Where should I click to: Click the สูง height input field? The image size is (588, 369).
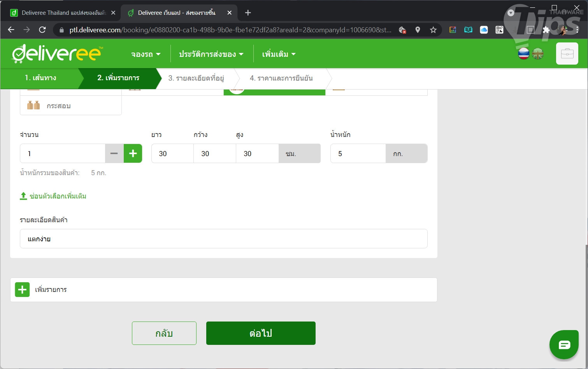257,153
